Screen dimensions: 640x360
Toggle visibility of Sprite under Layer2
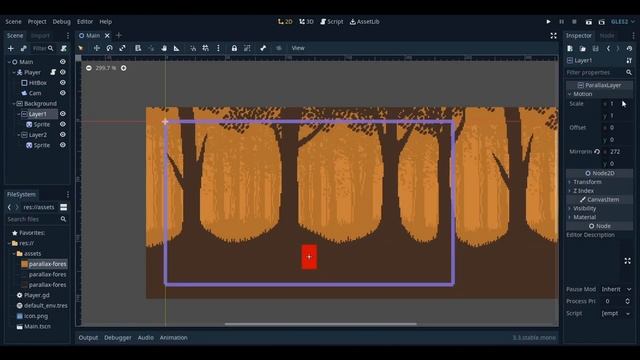click(63, 145)
